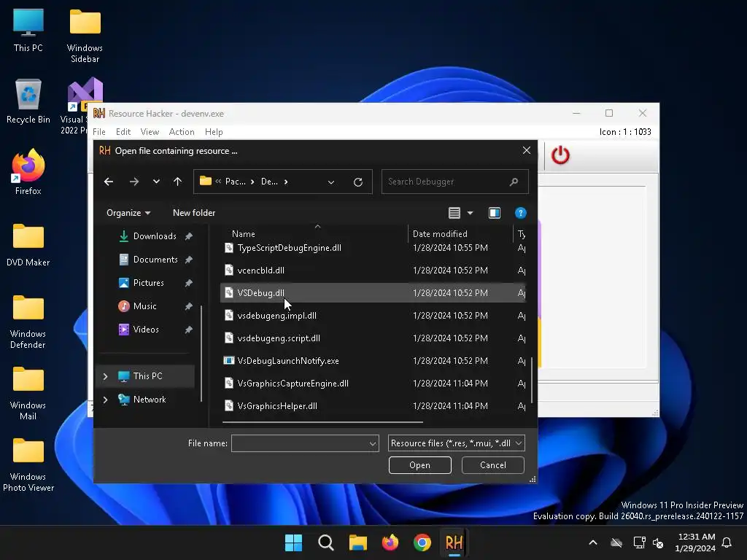The image size is (747, 560).
Task: Change view layout icon
Action: point(454,213)
